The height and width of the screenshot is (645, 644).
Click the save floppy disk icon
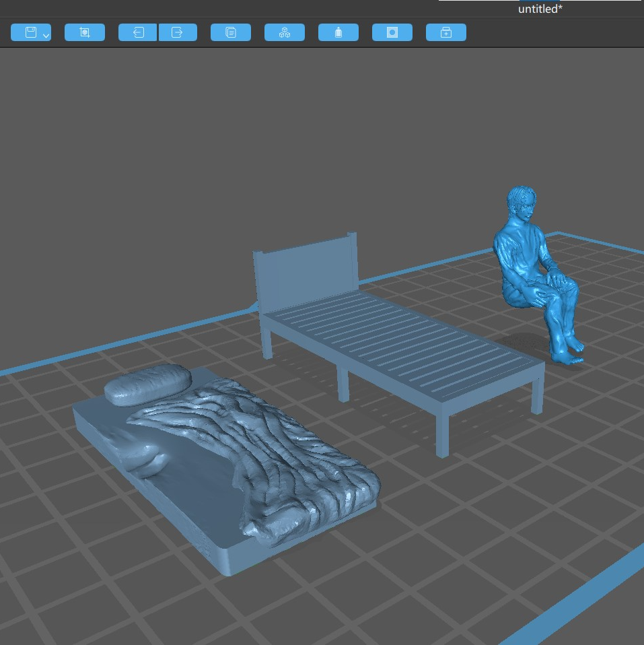[30, 32]
